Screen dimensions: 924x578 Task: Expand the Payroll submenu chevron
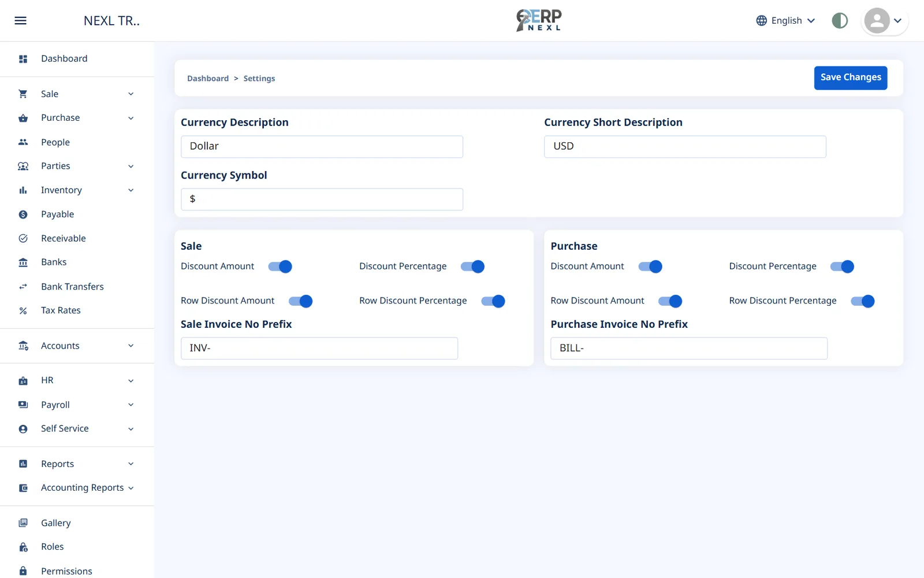pyautogui.click(x=131, y=405)
